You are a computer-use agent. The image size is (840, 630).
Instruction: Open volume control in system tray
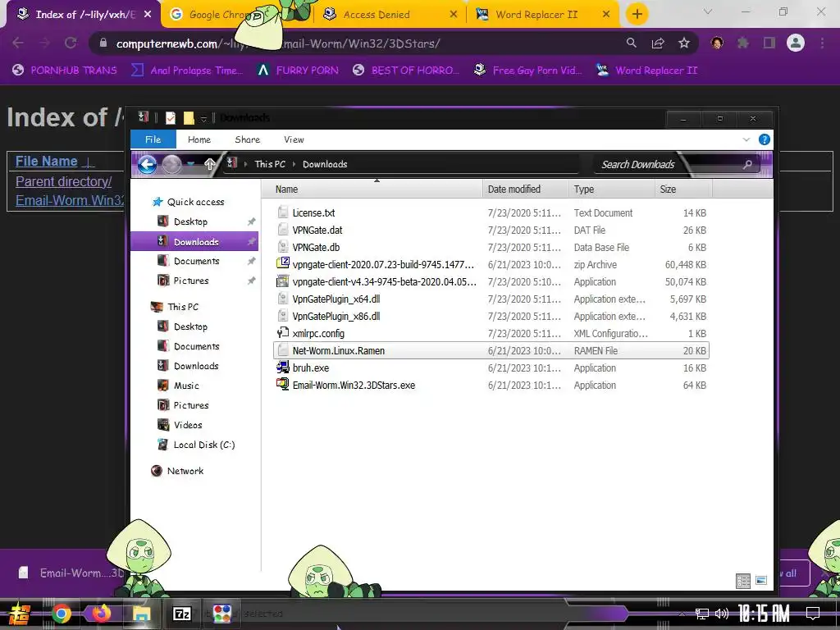coord(722,614)
